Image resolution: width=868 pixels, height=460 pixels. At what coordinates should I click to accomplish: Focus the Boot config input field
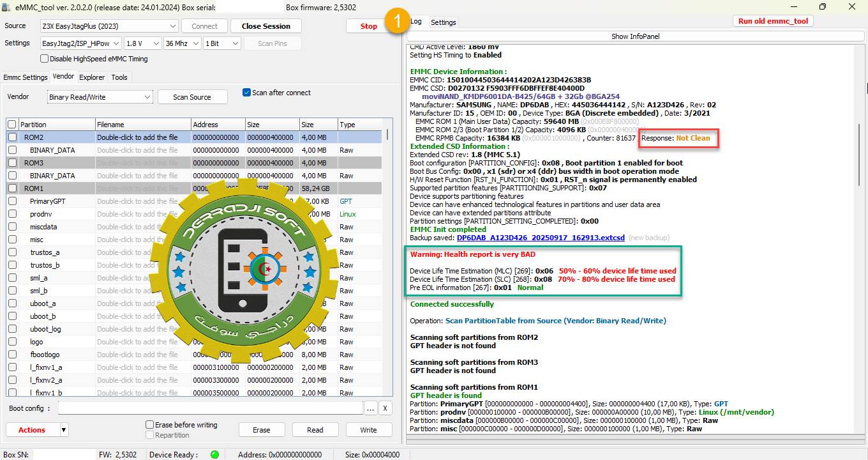point(210,408)
